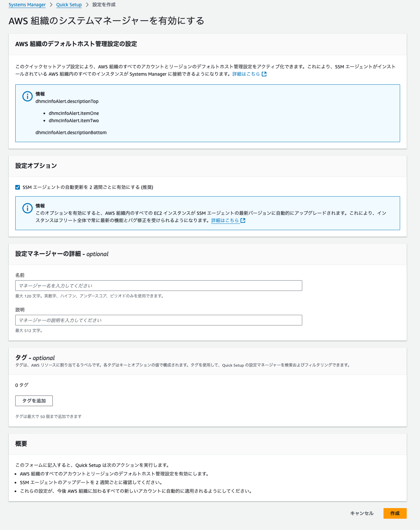This screenshot has width=420, height=530.
Task: Click the breadcrumb chevron before 設定を作成
Action: (87, 5)
